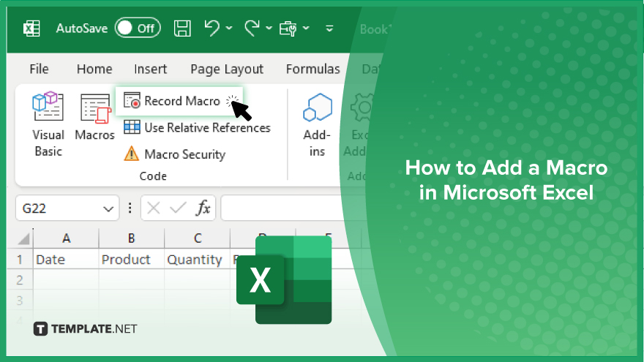The height and width of the screenshot is (362, 644).
Task: Undo the last action
Action: [212, 29]
